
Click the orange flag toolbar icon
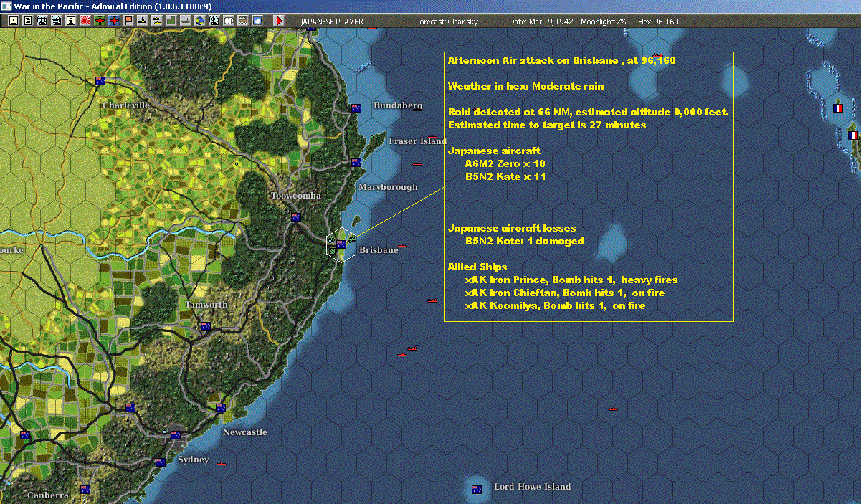point(128,21)
